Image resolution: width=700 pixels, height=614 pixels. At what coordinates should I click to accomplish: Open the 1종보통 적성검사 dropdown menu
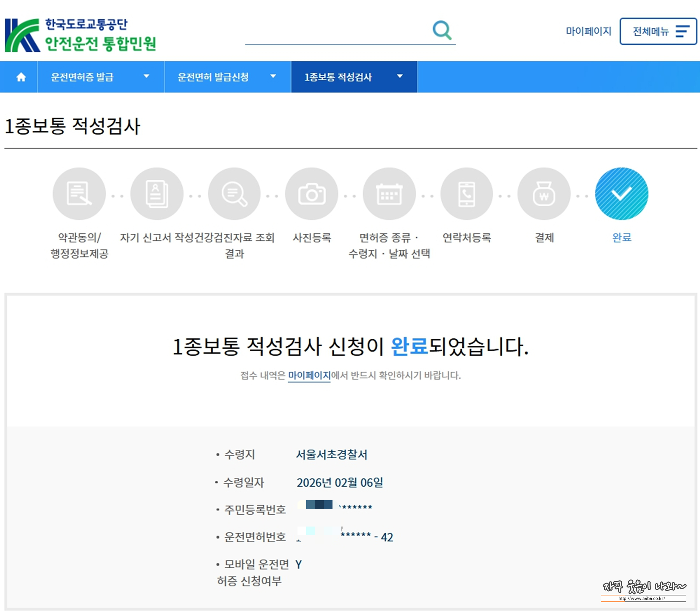[x=354, y=77]
